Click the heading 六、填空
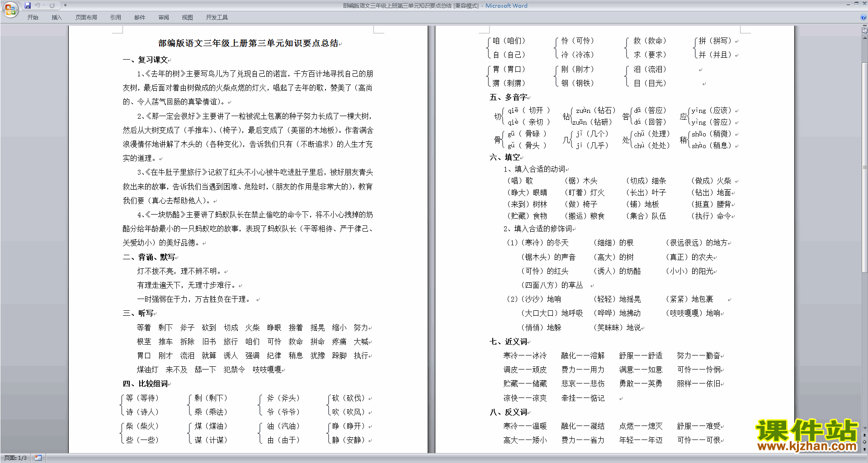The height and width of the screenshot is (463, 868). click(505, 157)
